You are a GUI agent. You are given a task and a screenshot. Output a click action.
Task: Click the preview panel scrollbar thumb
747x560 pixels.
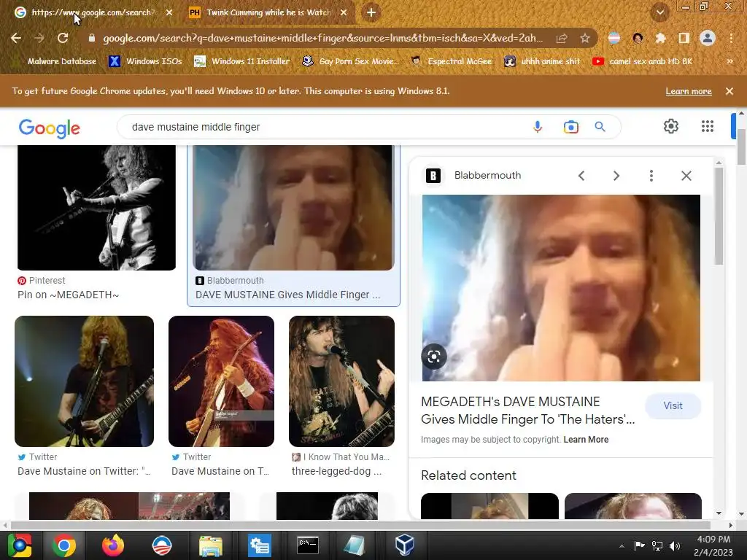(x=719, y=215)
